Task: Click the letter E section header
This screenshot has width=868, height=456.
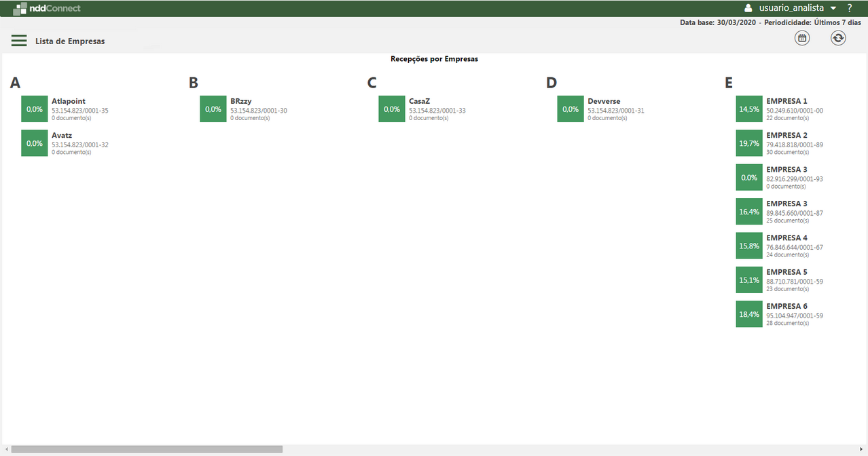Action: pyautogui.click(x=728, y=82)
